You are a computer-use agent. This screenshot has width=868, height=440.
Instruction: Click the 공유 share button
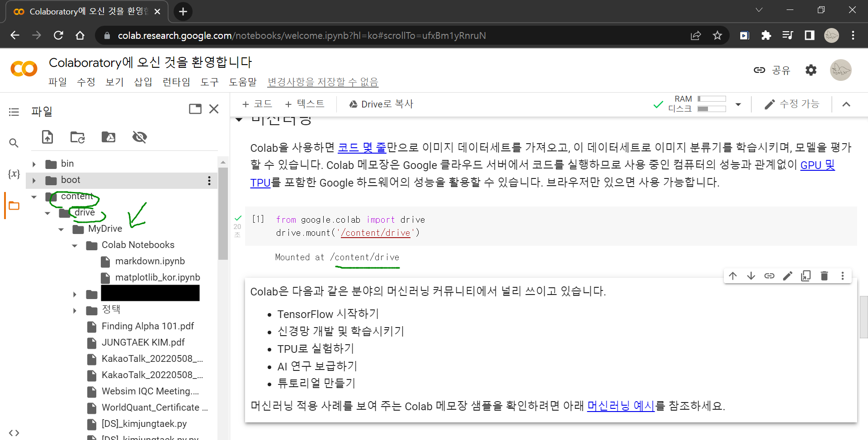[772, 70]
